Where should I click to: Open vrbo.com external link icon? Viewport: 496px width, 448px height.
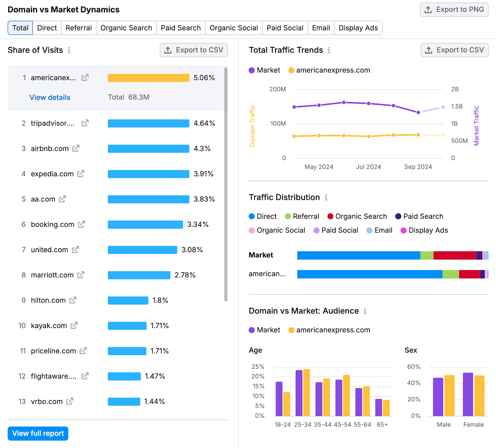click(70, 401)
